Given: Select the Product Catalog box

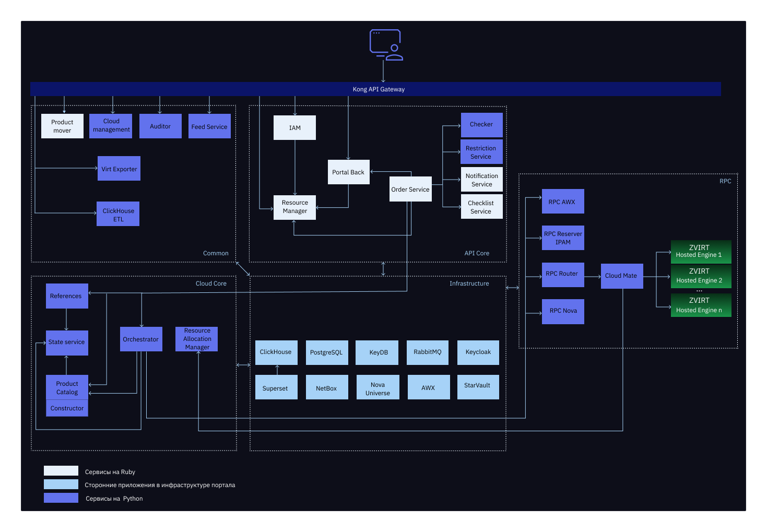Looking at the screenshot, I should 67,387.
